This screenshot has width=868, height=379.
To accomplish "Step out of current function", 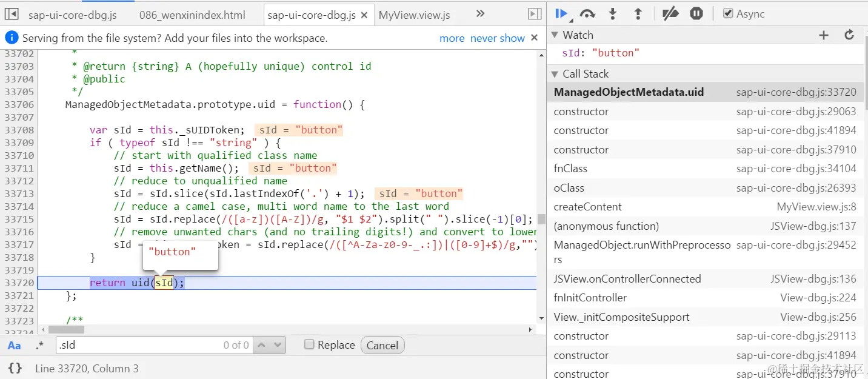I will tap(638, 13).
